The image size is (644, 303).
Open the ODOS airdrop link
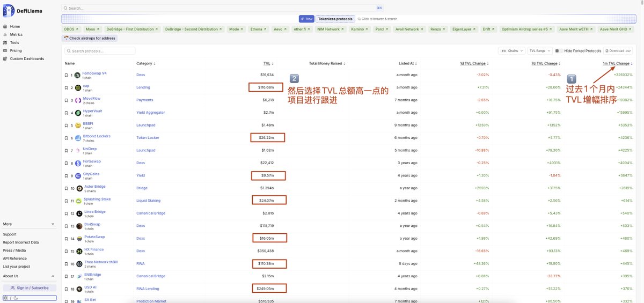[x=71, y=29]
